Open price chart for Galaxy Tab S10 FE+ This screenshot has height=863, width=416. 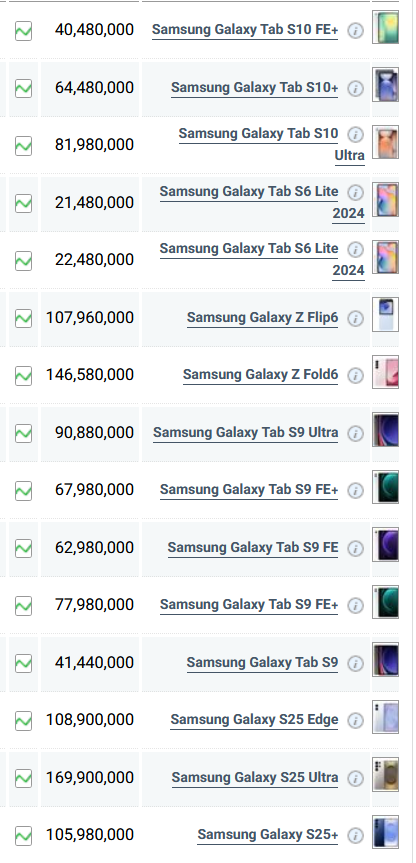23,31
